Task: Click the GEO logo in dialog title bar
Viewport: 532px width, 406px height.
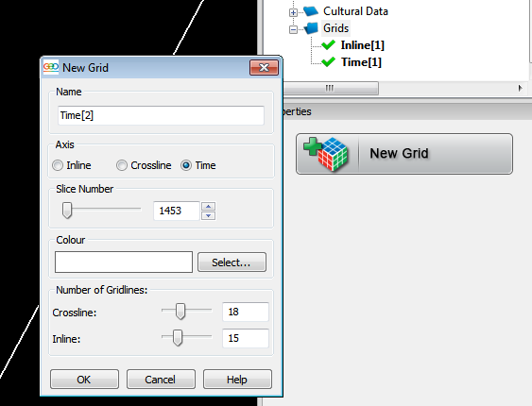Action: (51, 67)
